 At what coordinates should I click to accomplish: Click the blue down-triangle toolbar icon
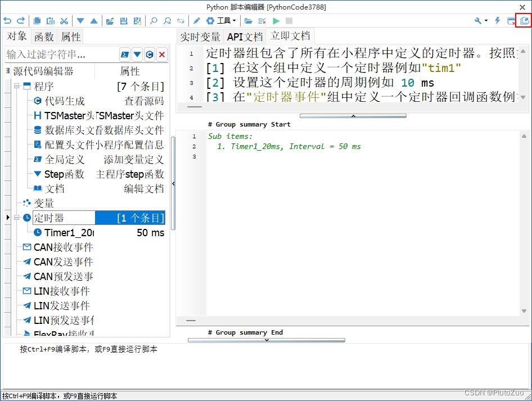pyautogui.click(x=80, y=21)
